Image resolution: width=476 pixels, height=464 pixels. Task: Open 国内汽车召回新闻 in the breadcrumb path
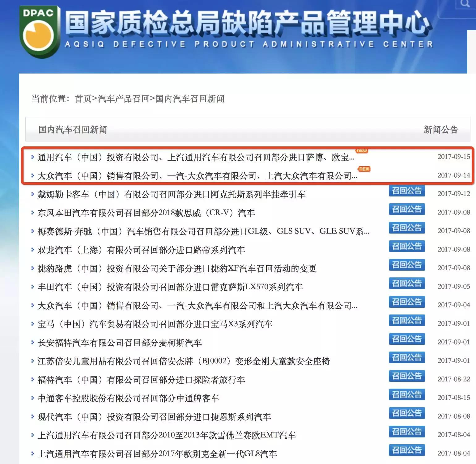click(x=190, y=99)
